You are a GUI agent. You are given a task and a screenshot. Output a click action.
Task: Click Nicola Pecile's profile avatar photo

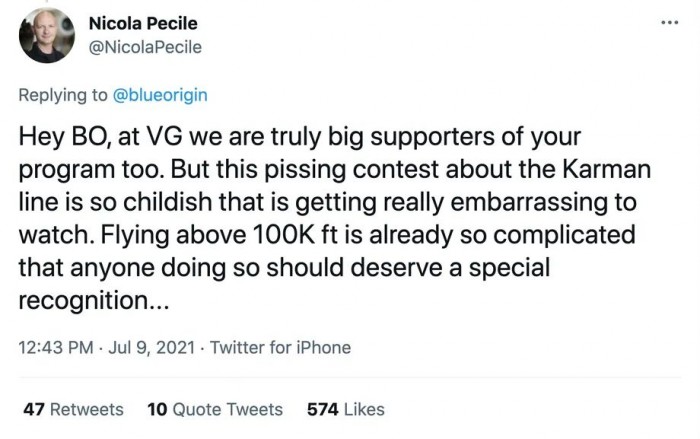coord(46,36)
